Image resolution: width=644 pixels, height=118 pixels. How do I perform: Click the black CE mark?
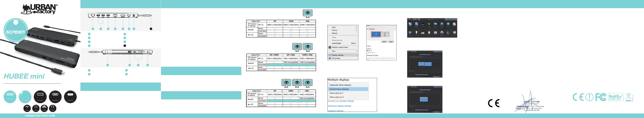click(493, 103)
